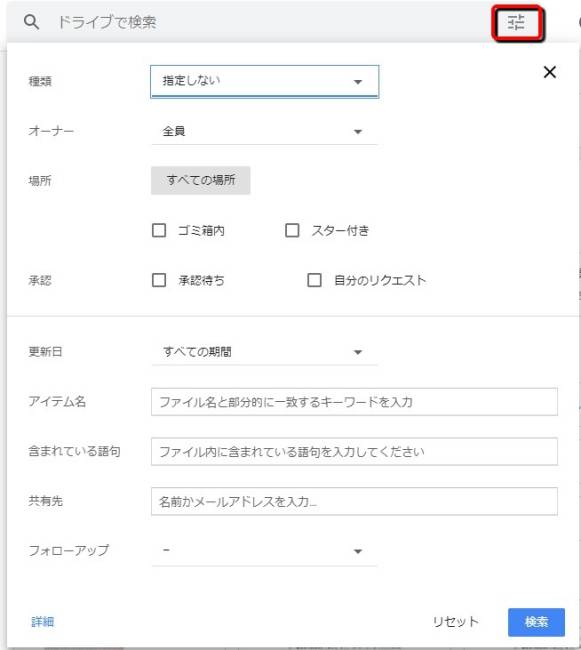Viewport: 581px width, 650px height.
Task: Enable the スター付き checkbox
Action: pyautogui.click(x=292, y=230)
